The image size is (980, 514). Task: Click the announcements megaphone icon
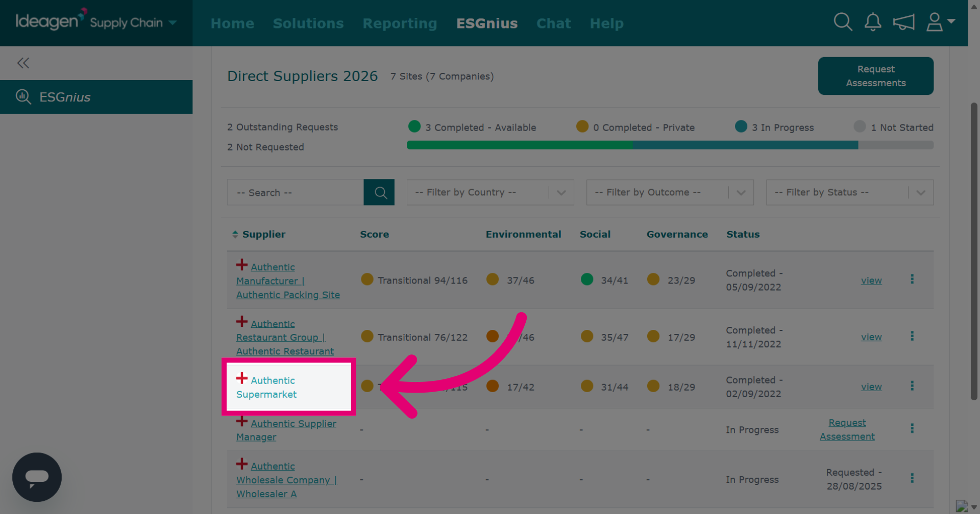click(903, 22)
